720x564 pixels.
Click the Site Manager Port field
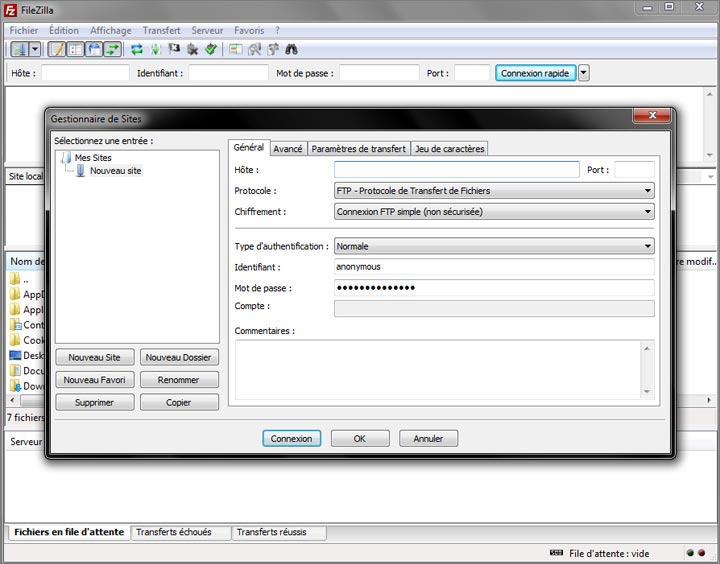click(634, 169)
